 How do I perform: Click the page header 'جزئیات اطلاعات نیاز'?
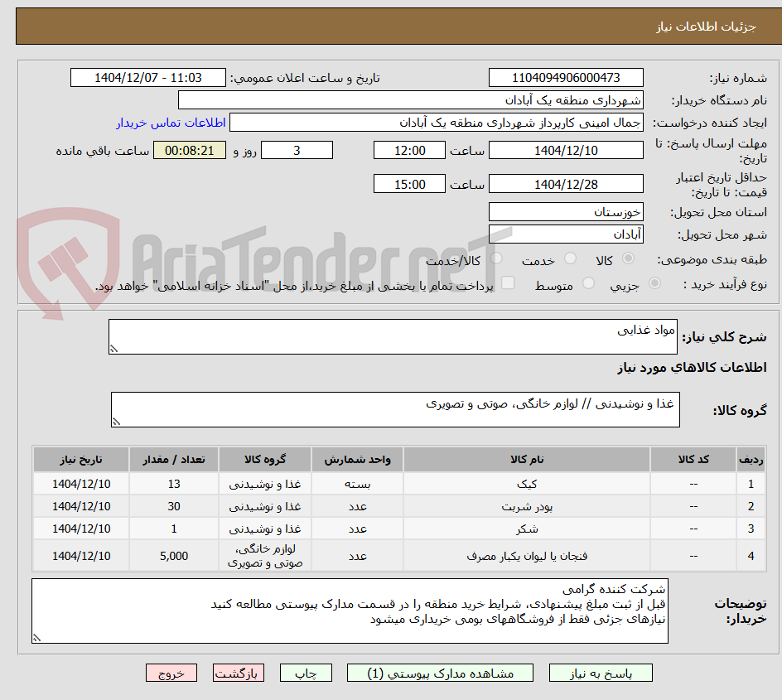706,27
